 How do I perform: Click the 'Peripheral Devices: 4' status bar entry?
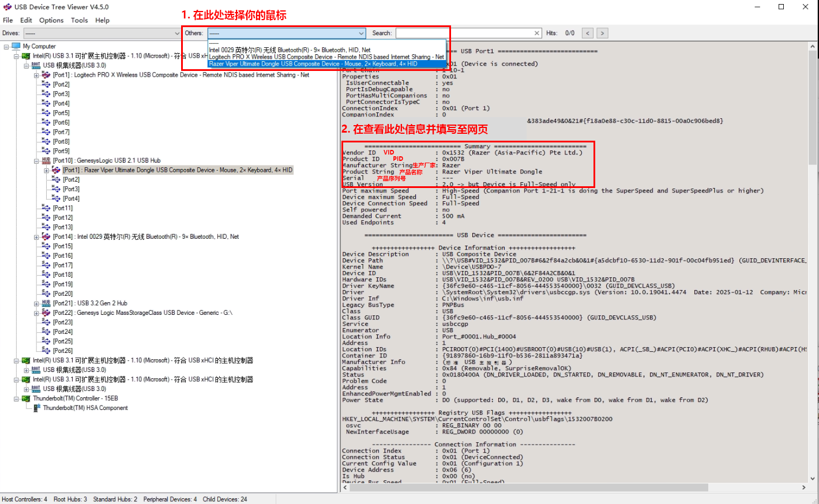170,499
